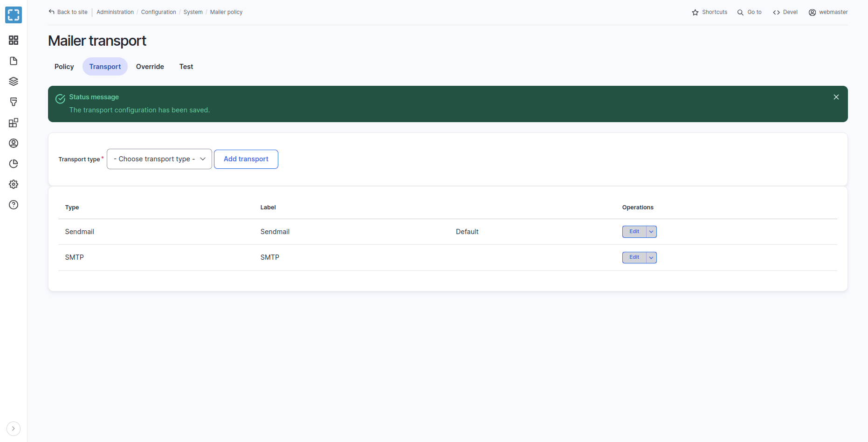Click the webmaster user account icon
Image resolution: width=868 pixels, height=442 pixels.
coord(812,13)
